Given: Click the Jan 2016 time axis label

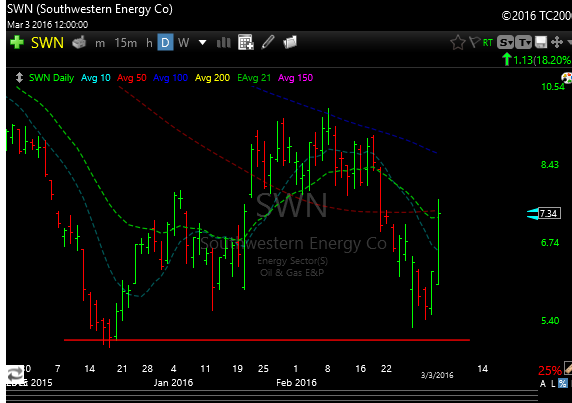Looking at the screenshot, I should coord(173,383).
